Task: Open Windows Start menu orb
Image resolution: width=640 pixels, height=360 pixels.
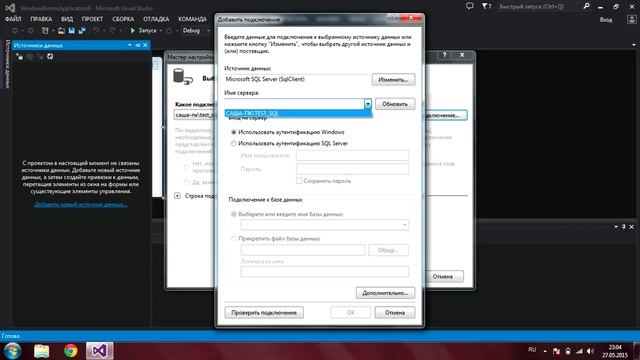Action: pos(12,351)
